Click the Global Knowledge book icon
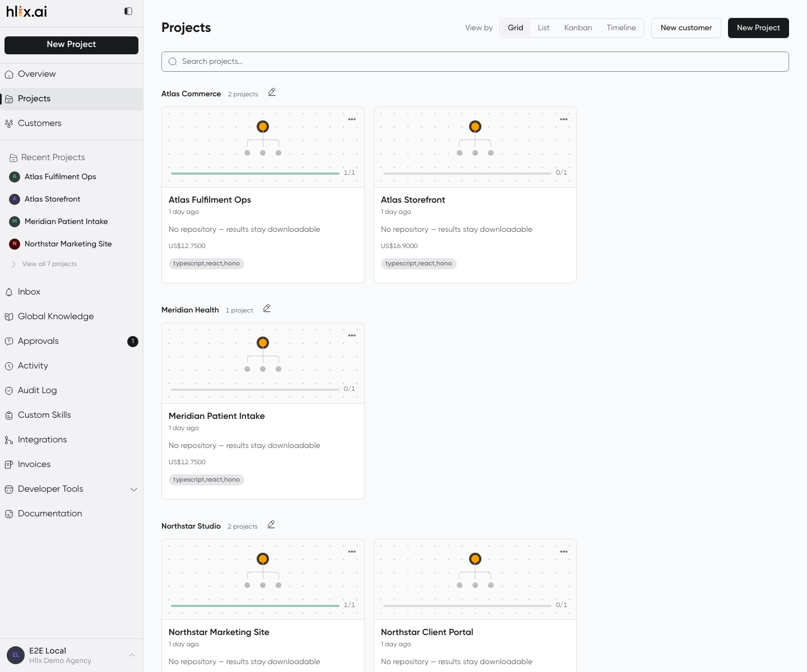This screenshot has width=807, height=672. pos(9,317)
